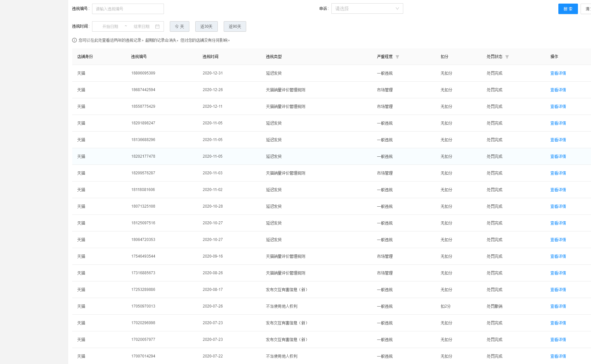
Task: Select 天猫销量评价管理规则 in row 18687442594
Action: [x=285, y=90]
